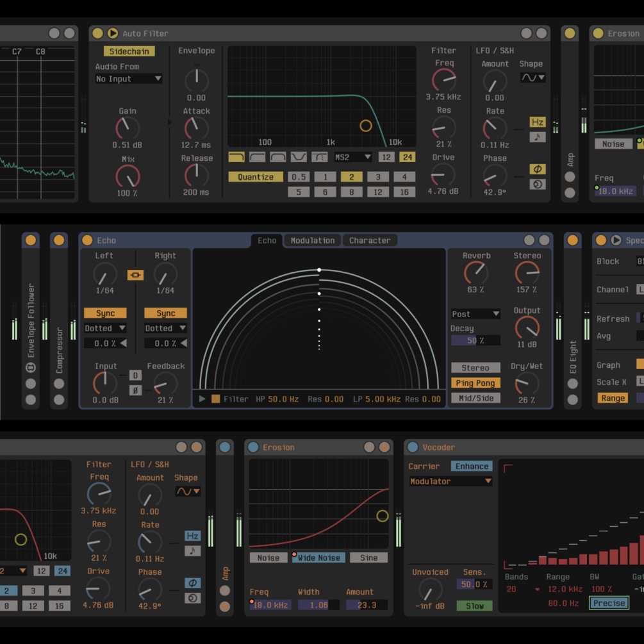Switch top Auto Filter LFO rate to note sync icon

(537, 137)
